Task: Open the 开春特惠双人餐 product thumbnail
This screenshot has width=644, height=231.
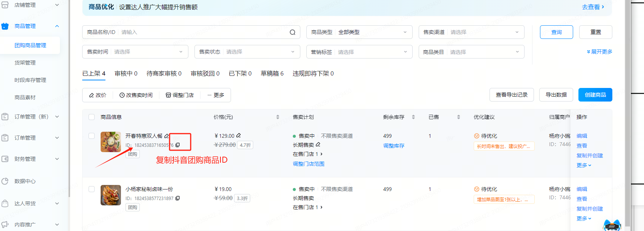Action: tap(111, 142)
